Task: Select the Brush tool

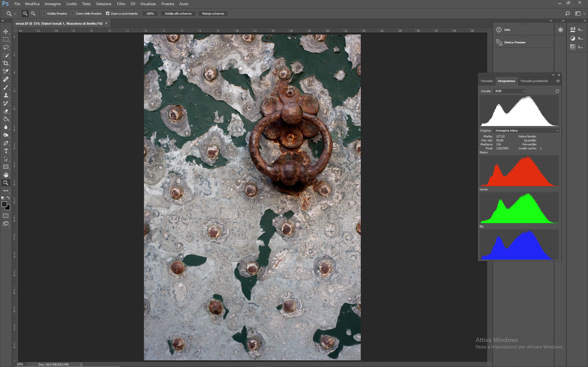Action: [6, 87]
